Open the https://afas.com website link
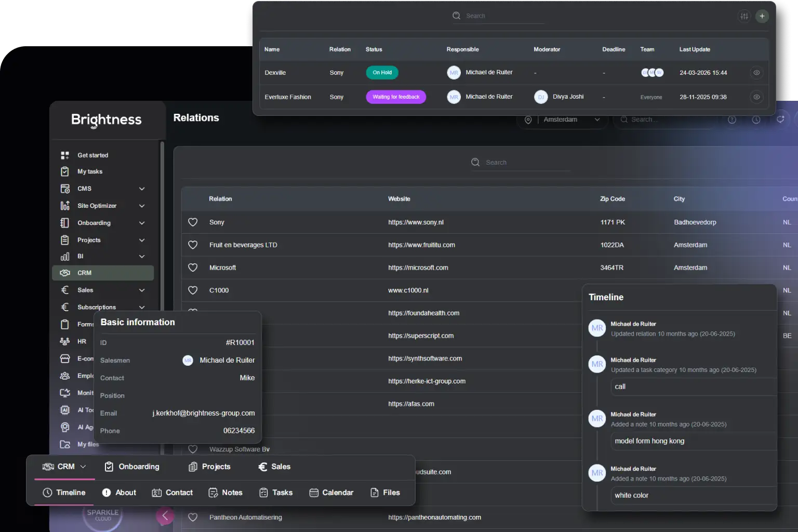 pyautogui.click(x=411, y=404)
